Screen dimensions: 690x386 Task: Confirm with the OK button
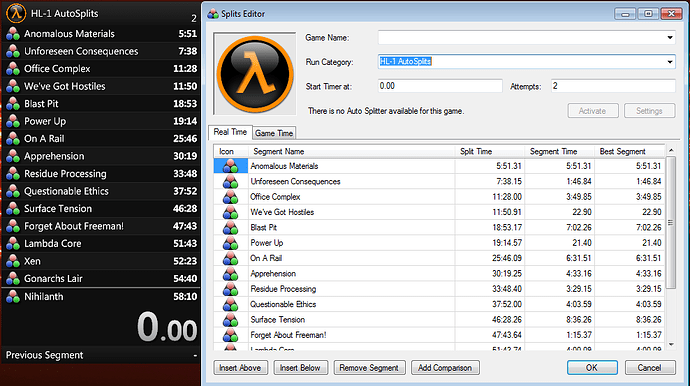coord(592,368)
